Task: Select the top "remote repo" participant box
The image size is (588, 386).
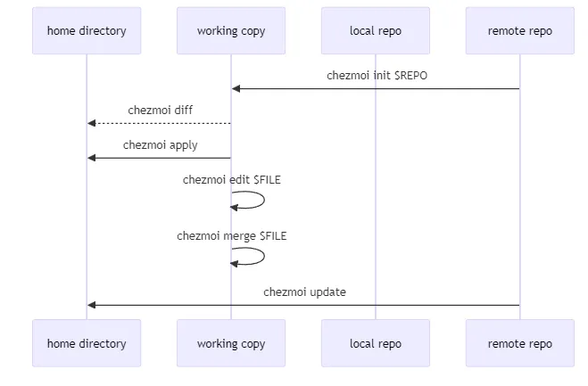Action: (519, 31)
